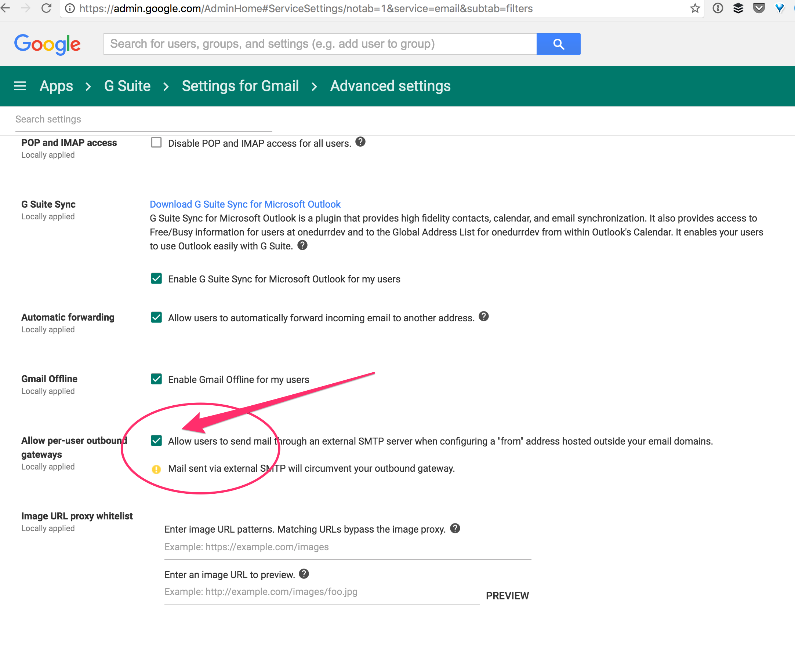
Task: Click the Google logo
Action: [48, 44]
